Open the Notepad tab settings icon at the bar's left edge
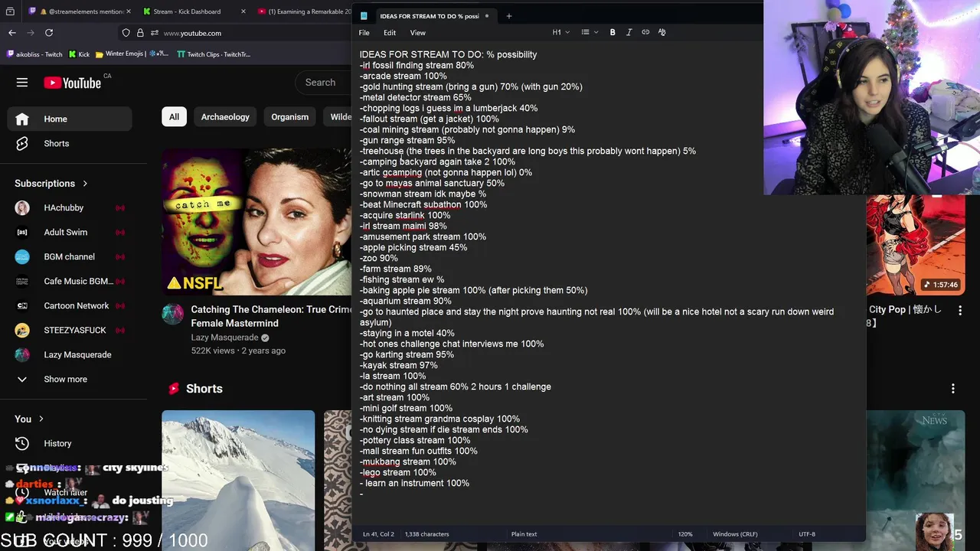The width and height of the screenshot is (980, 551). 364,15
